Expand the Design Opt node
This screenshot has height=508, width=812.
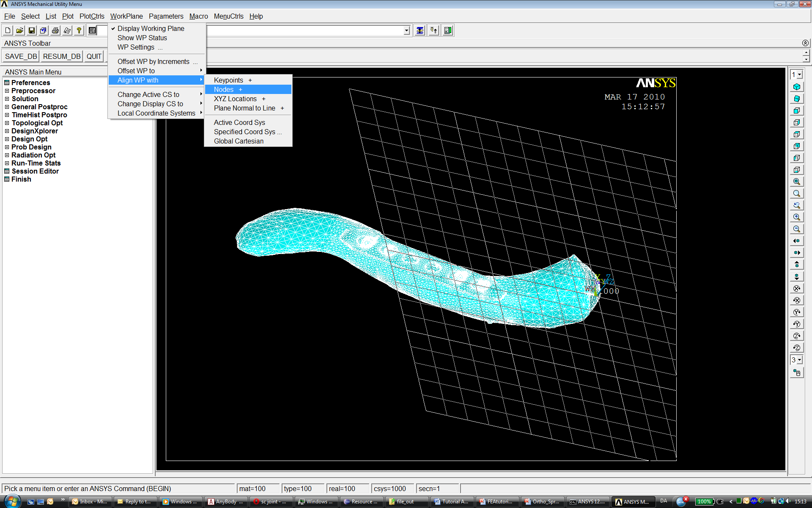pos(7,139)
